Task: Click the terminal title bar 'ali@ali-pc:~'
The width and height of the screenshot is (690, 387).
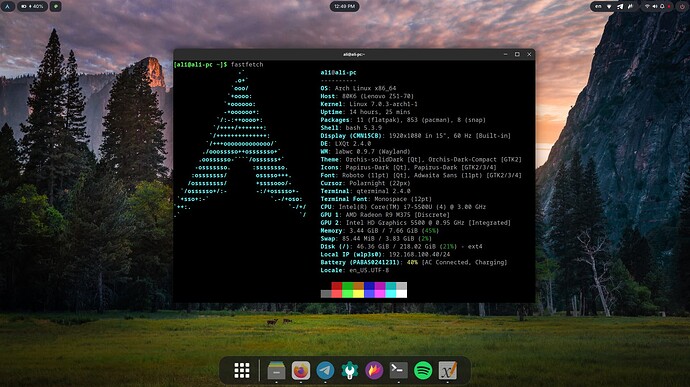Action: tap(354, 54)
